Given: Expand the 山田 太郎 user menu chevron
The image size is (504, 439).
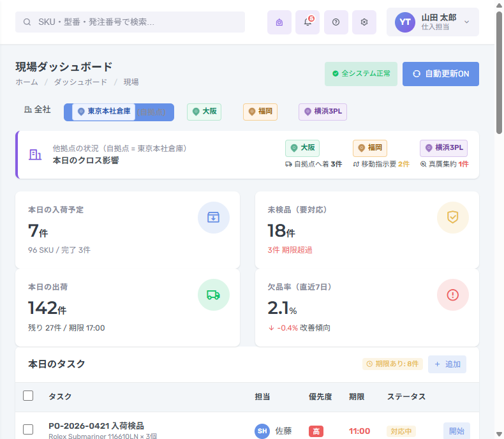Looking at the screenshot, I should 467,22.
